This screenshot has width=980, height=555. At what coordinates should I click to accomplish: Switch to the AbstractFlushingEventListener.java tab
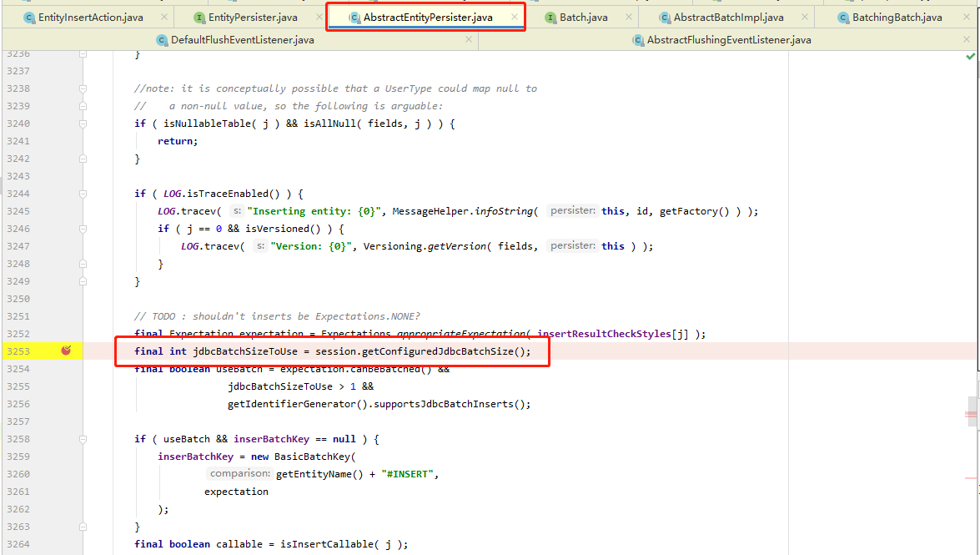(729, 40)
